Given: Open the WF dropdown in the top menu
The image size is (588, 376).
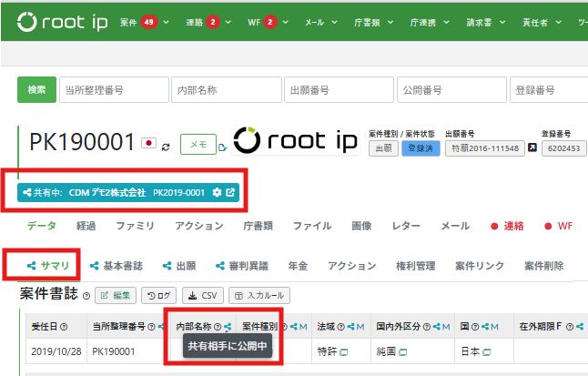Looking at the screenshot, I should [268, 22].
